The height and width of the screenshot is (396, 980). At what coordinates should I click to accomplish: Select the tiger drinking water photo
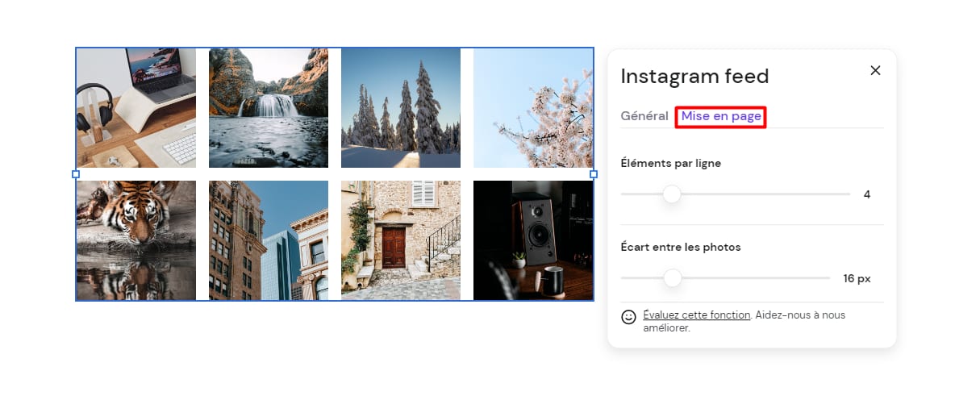pos(136,240)
